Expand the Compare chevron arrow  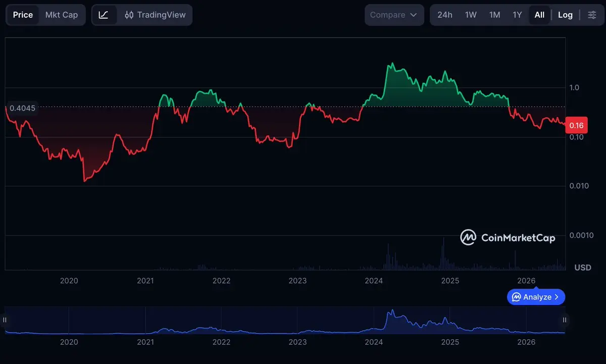pyautogui.click(x=414, y=15)
